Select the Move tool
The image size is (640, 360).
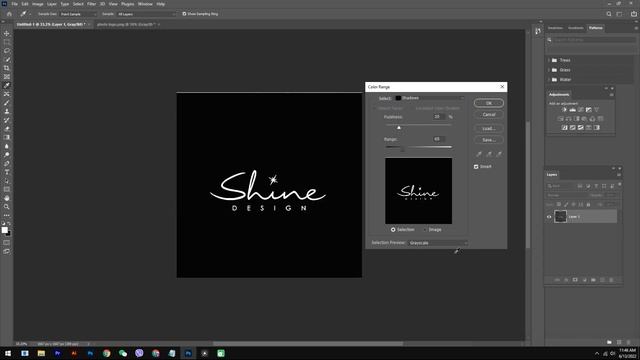click(7, 33)
